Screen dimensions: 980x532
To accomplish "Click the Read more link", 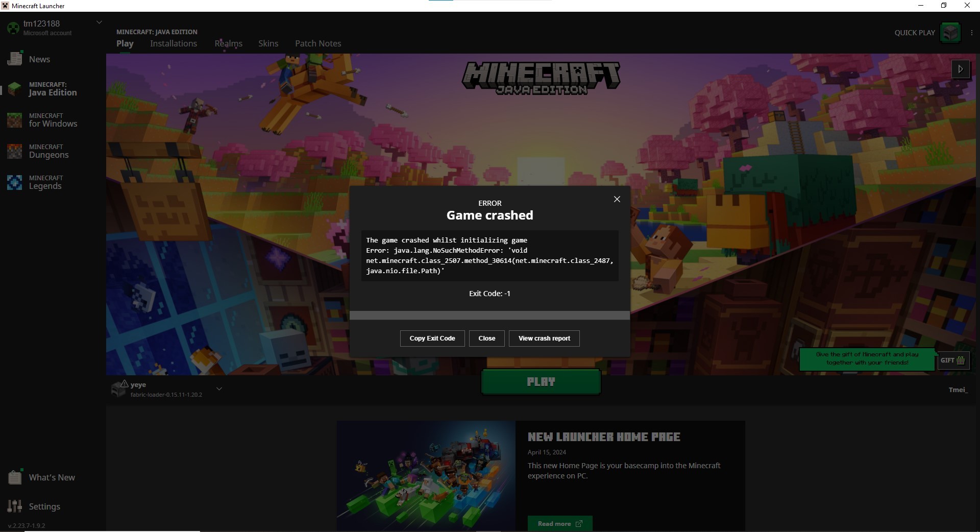I will pyautogui.click(x=560, y=524).
